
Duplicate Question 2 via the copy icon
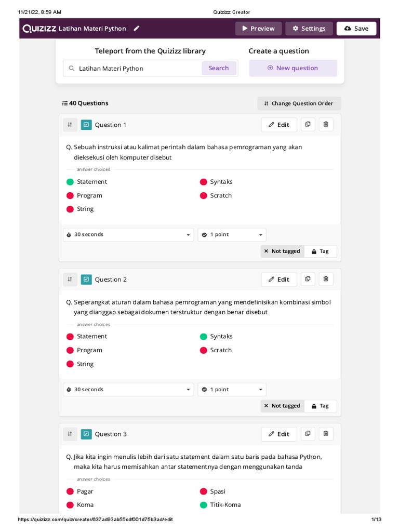click(308, 280)
